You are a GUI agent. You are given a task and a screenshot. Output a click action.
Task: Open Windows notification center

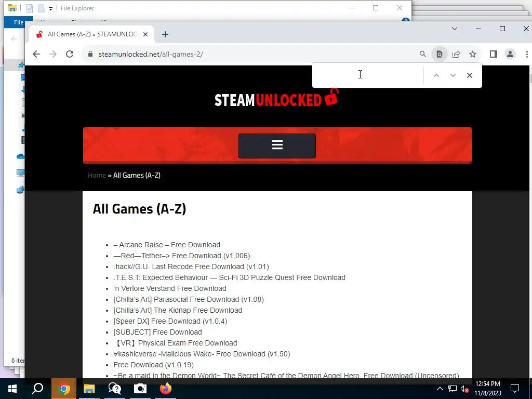(x=515, y=389)
